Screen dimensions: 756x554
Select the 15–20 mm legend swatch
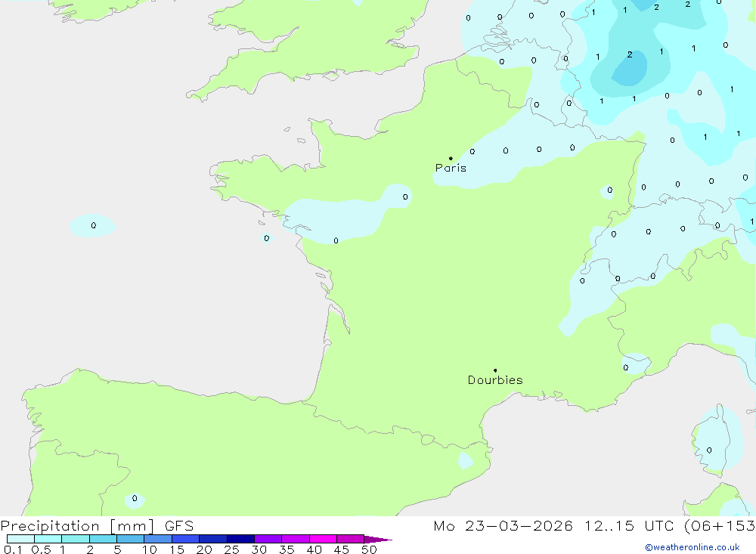click(186, 539)
